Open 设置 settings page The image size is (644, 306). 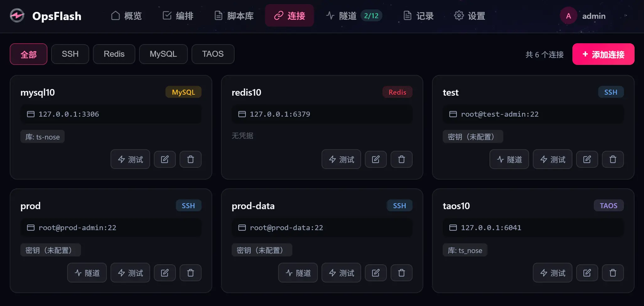pos(470,16)
